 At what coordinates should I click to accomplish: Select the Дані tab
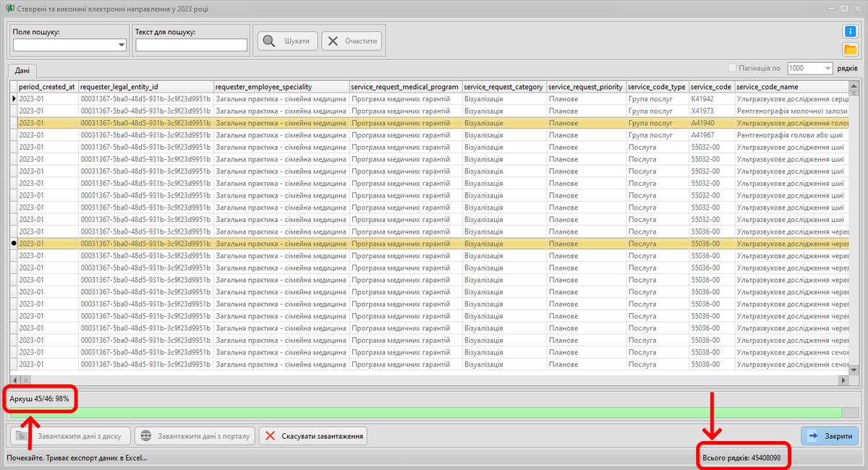coord(22,70)
